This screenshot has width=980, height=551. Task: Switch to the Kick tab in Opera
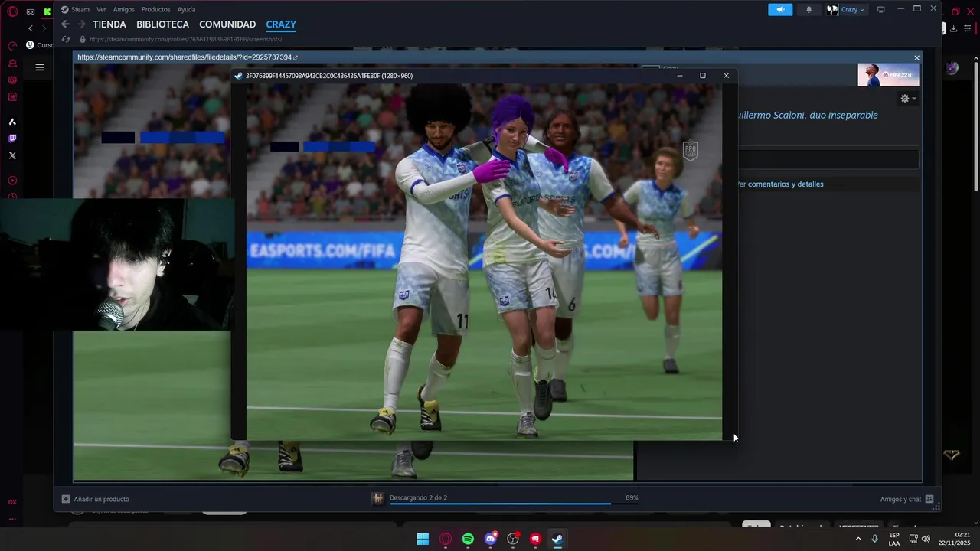point(47,11)
